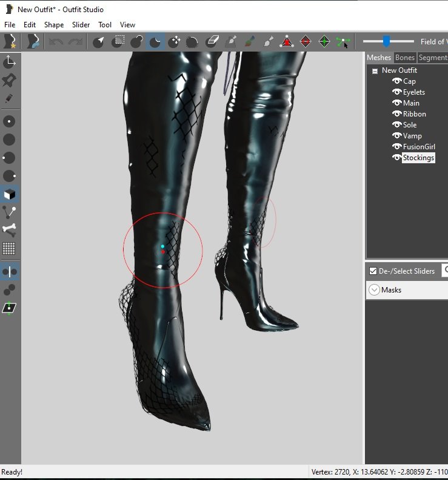Image resolution: width=448 pixels, height=480 pixels.
Task: Open the Shape menu
Action: 53,25
